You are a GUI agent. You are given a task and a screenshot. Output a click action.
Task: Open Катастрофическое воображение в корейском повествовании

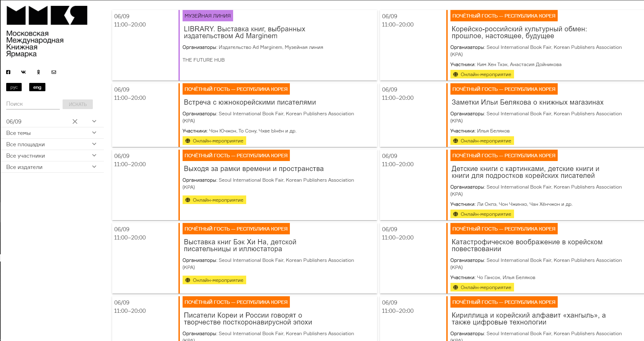[527, 245]
